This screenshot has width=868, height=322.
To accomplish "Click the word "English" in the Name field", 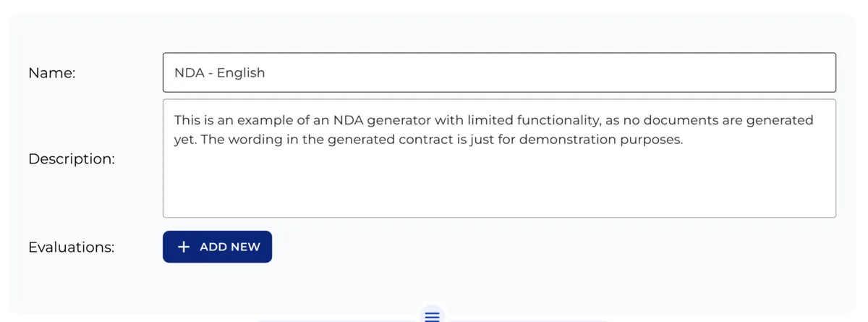I will click(242, 72).
